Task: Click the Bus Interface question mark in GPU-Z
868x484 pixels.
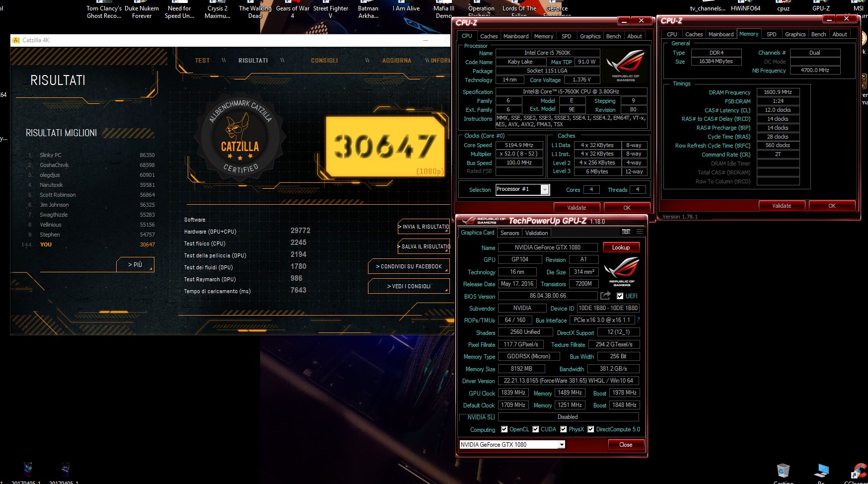Action: pos(638,320)
